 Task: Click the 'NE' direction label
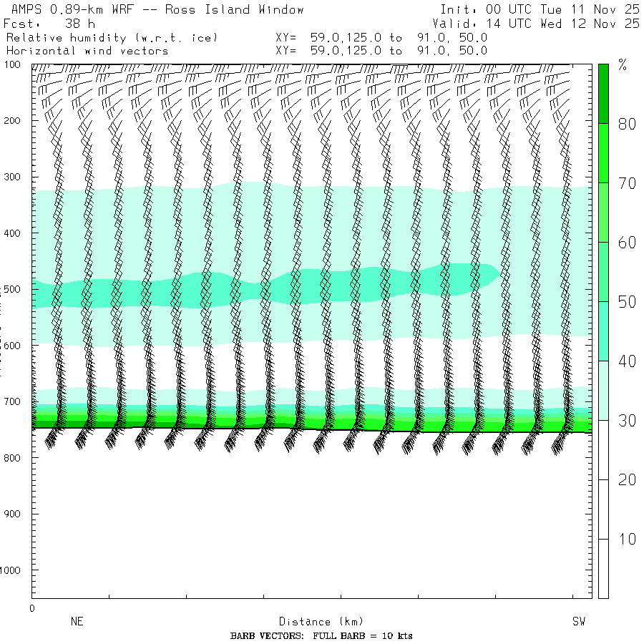77,621
